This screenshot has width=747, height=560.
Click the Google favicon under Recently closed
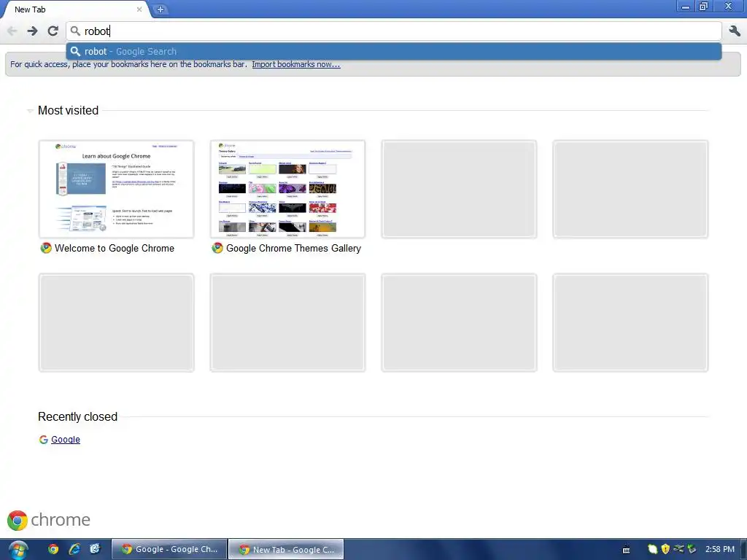(x=43, y=440)
